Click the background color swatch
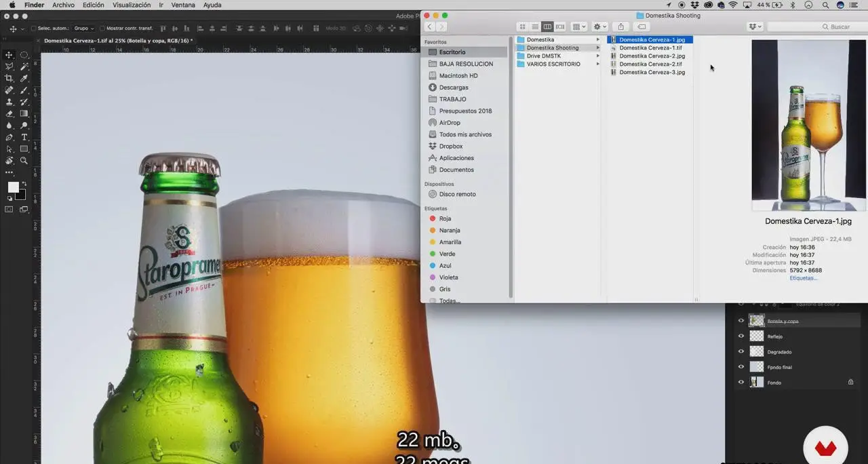Screen dimensions: 868x464 point(21,195)
